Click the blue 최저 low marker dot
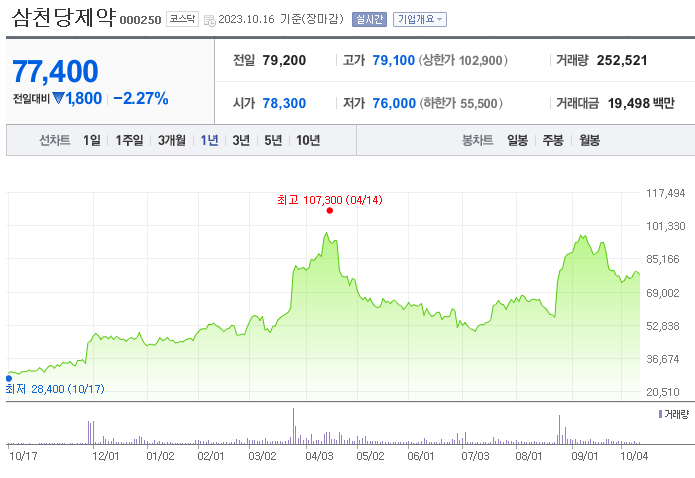 coord(9,378)
